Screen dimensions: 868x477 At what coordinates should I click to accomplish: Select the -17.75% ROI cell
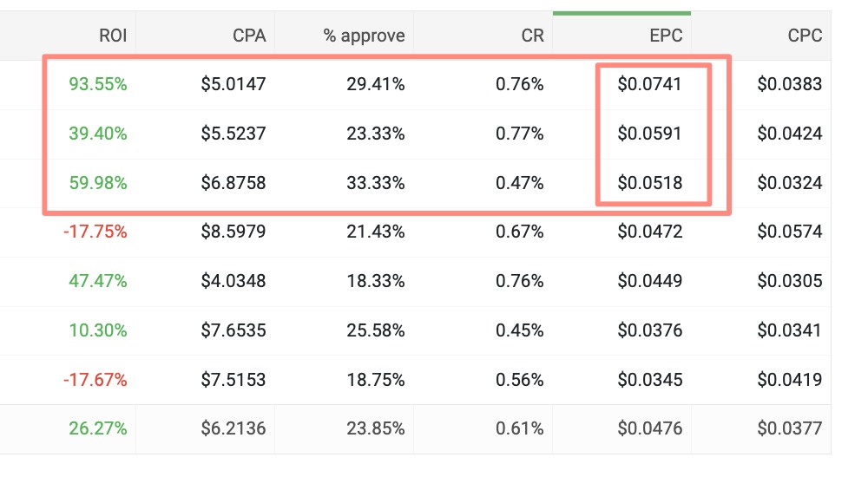(x=95, y=232)
